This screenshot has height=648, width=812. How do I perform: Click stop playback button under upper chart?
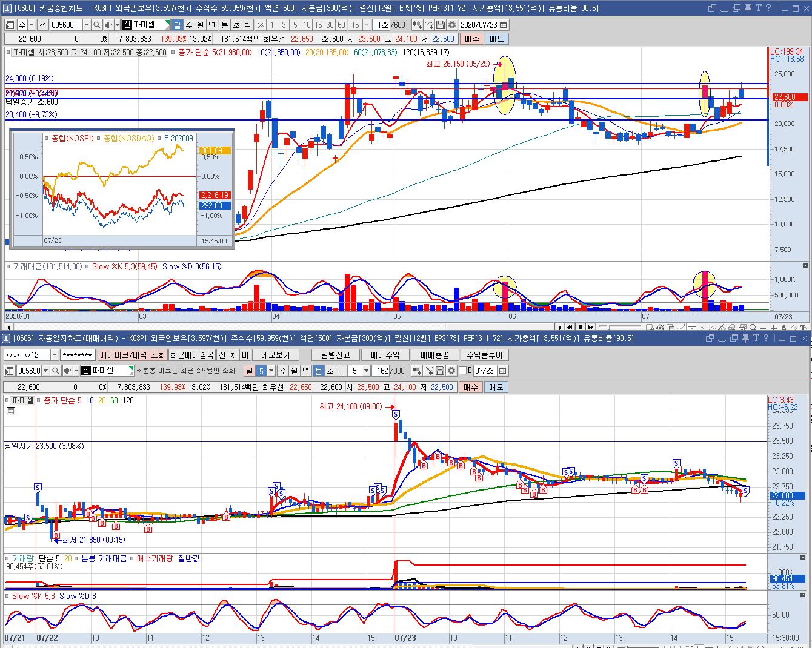pos(581,327)
